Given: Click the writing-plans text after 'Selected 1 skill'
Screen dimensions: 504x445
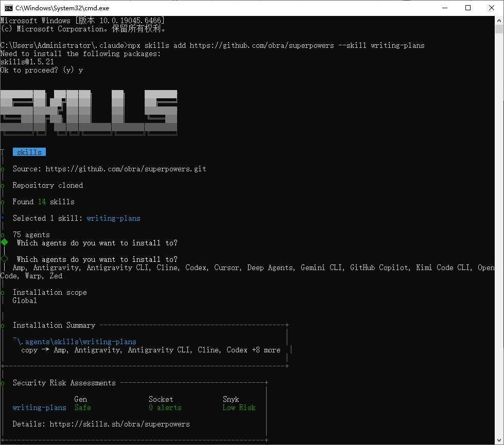Looking at the screenshot, I should click(113, 218).
